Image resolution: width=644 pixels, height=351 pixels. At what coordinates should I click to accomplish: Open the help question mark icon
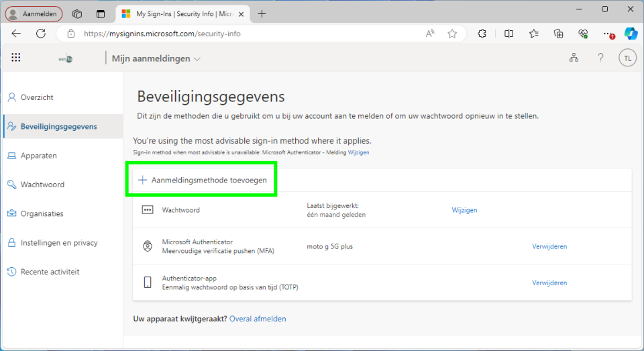click(x=600, y=58)
